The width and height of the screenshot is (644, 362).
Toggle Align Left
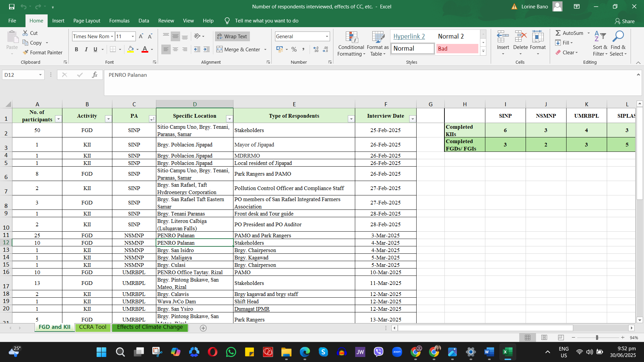pos(166,49)
